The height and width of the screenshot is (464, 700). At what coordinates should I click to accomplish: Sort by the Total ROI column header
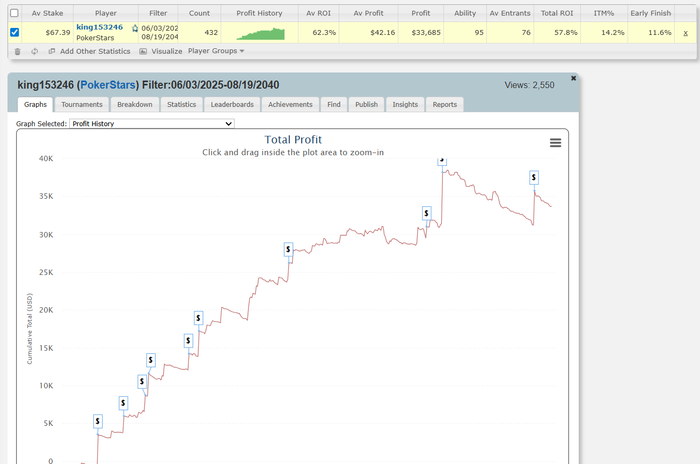point(557,13)
